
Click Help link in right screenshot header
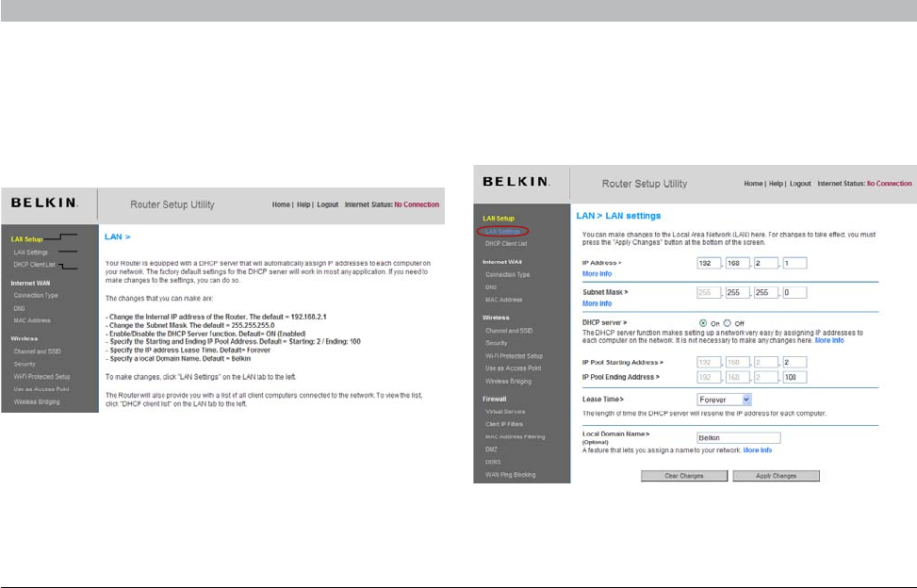(x=776, y=184)
